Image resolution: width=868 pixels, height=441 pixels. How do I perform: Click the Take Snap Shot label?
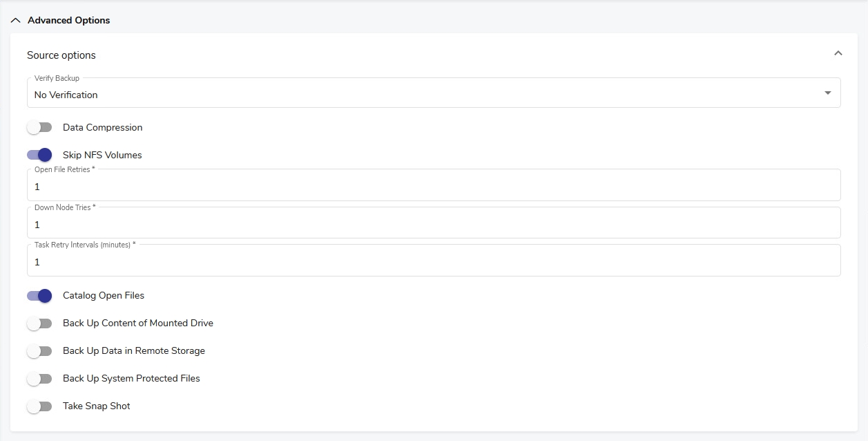click(x=96, y=406)
